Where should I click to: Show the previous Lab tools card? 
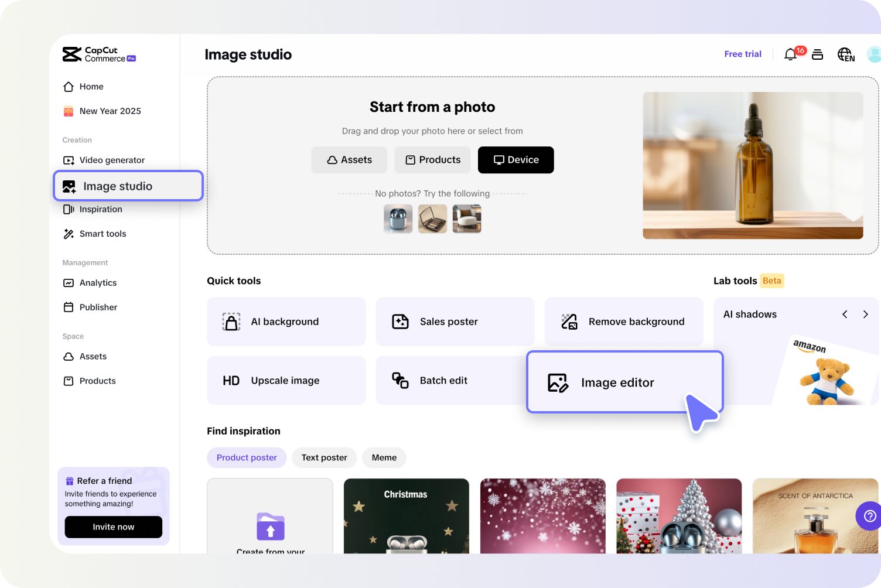pos(845,314)
